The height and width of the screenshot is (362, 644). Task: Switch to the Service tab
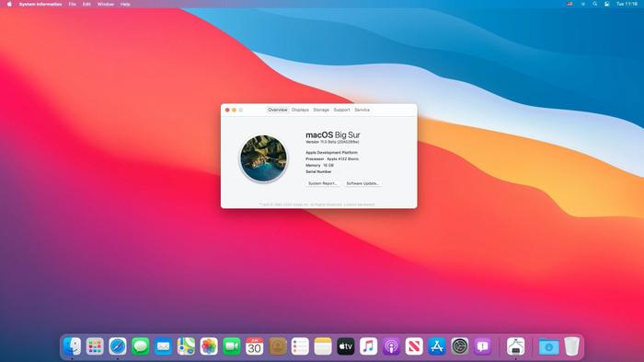click(x=362, y=110)
